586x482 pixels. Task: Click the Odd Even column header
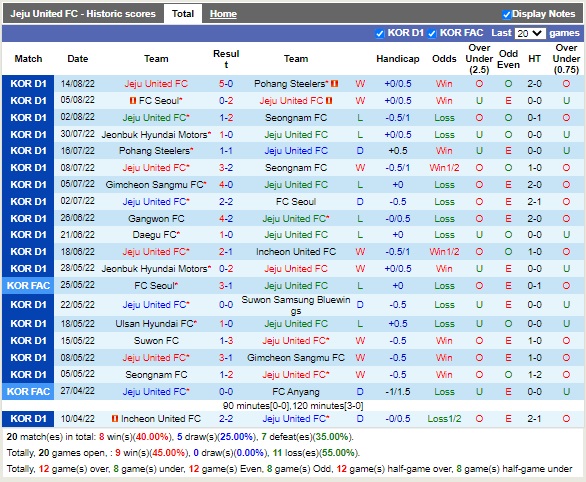508,59
